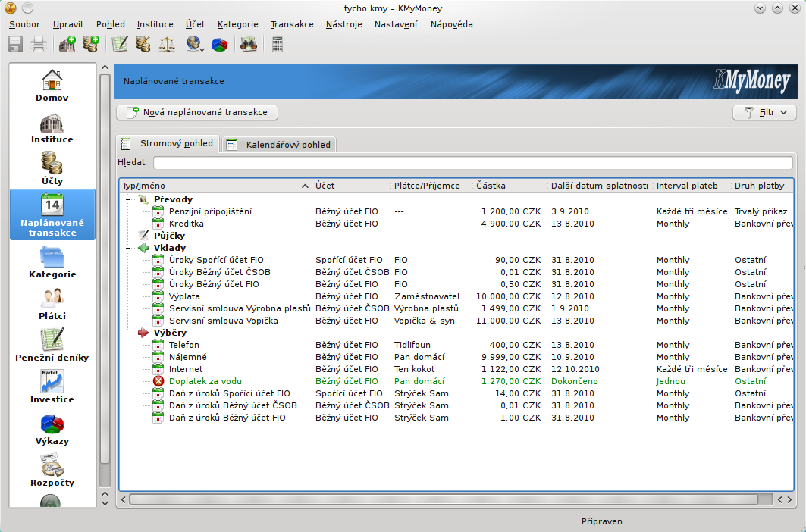
Task: Click the calendar icon beside Kreditka row
Action: 158,224
